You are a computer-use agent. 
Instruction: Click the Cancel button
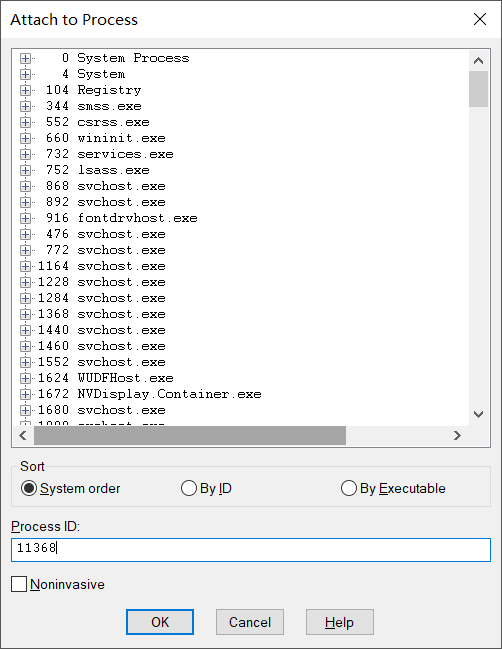[250, 622]
